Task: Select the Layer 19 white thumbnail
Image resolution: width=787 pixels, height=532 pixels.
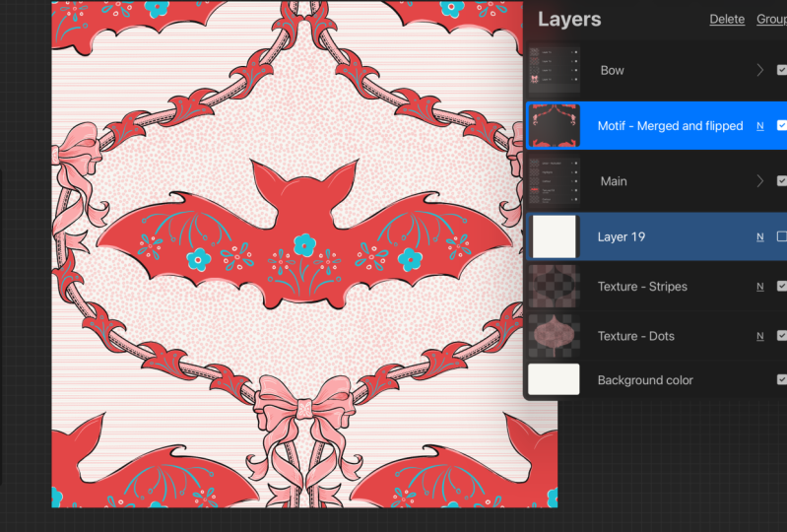Action: click(555, 236)
